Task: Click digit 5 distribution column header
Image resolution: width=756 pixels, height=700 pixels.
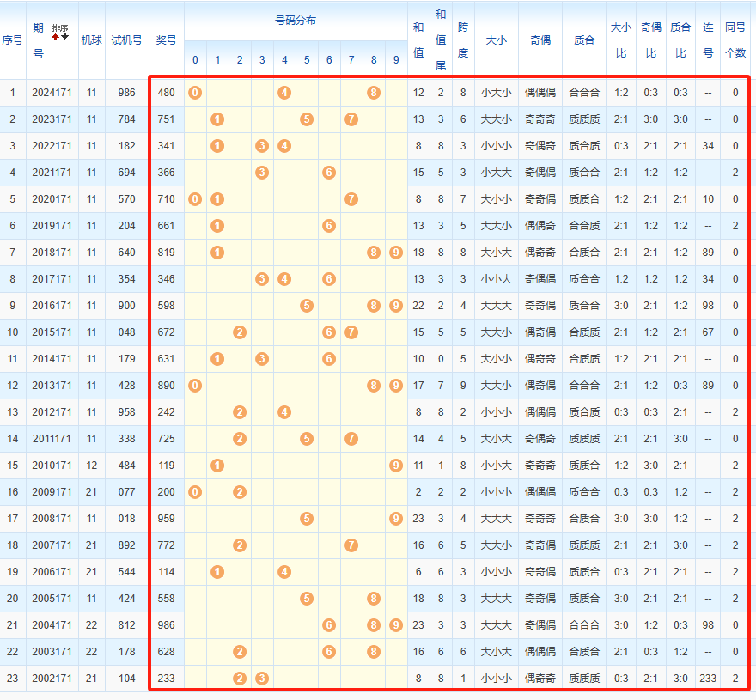Action: 307,60
